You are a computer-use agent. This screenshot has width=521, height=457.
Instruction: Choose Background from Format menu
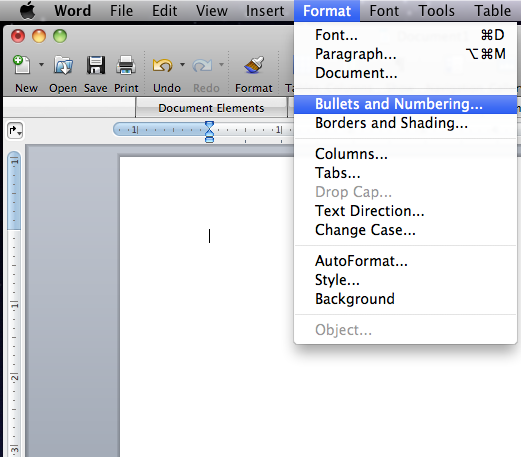(405, 299)
